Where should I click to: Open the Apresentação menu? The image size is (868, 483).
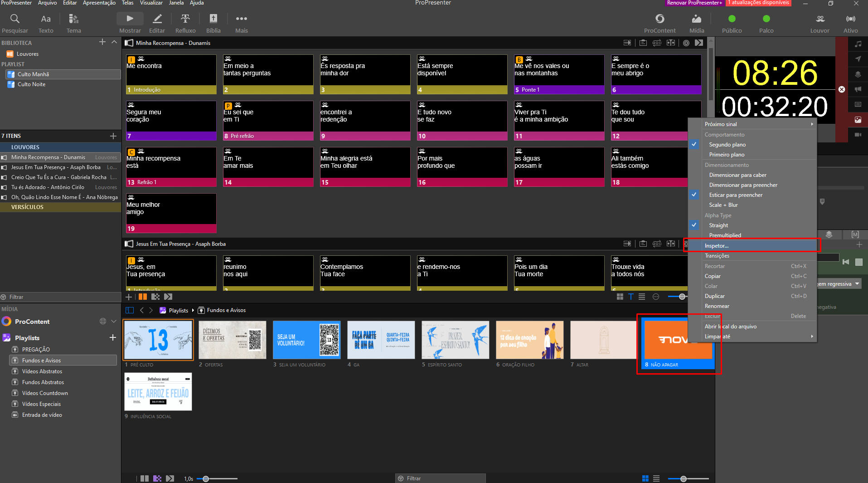pyautogui.click(x=99, y=3)
